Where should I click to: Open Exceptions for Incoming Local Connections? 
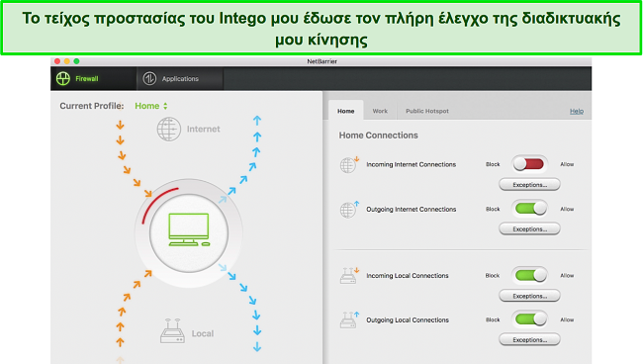click(x=529, y=296)
